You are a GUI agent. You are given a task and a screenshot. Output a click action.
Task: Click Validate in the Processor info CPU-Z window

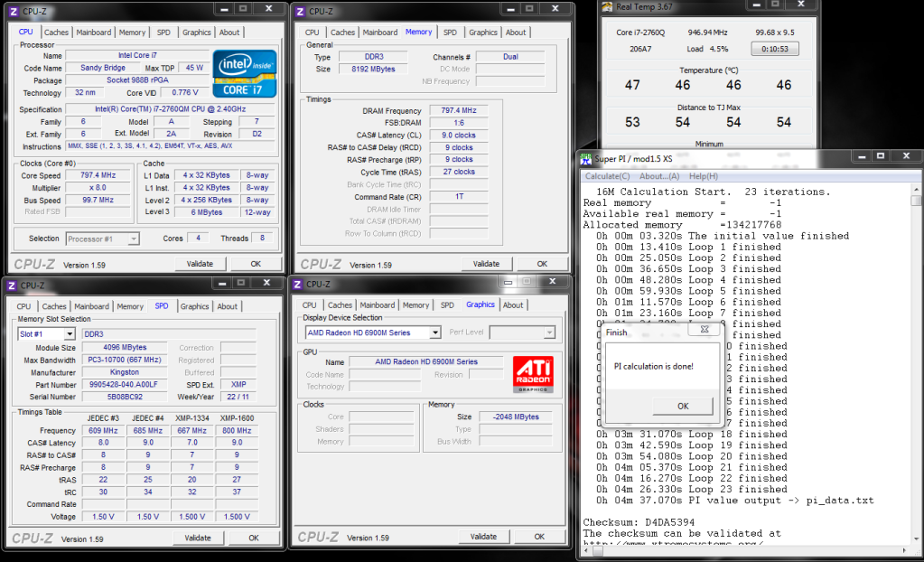[x=200, y=264]
